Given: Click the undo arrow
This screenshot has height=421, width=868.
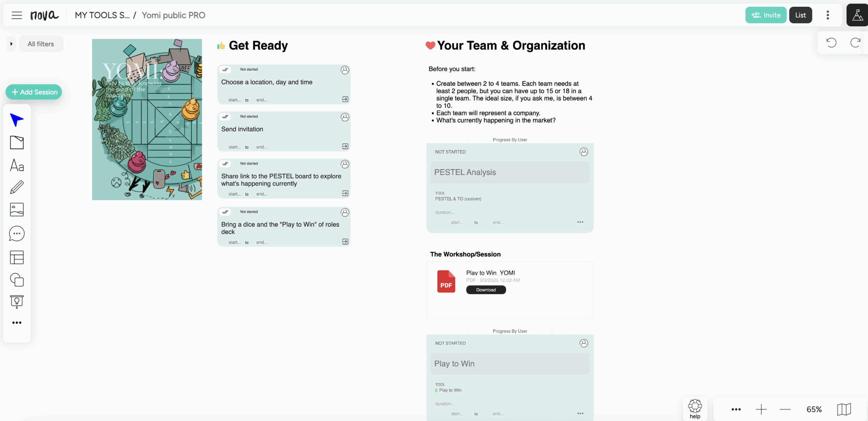Looking at the screenshot, I should [x=831, y=43].
